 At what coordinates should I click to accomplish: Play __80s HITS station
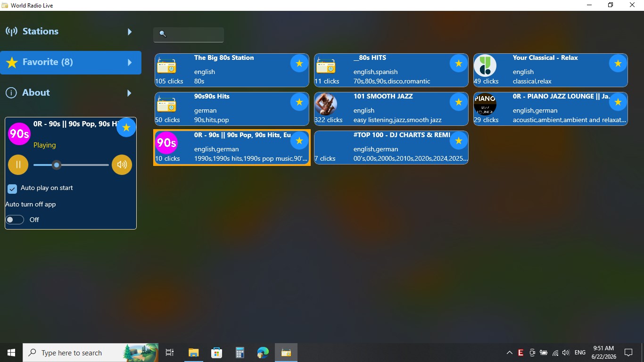click(x=391, y=70)
